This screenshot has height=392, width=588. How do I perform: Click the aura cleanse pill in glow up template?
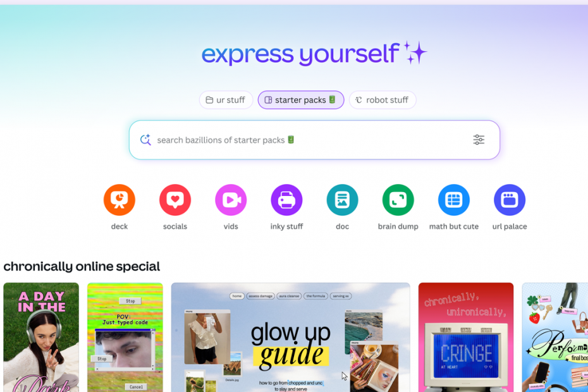(289, 296)
